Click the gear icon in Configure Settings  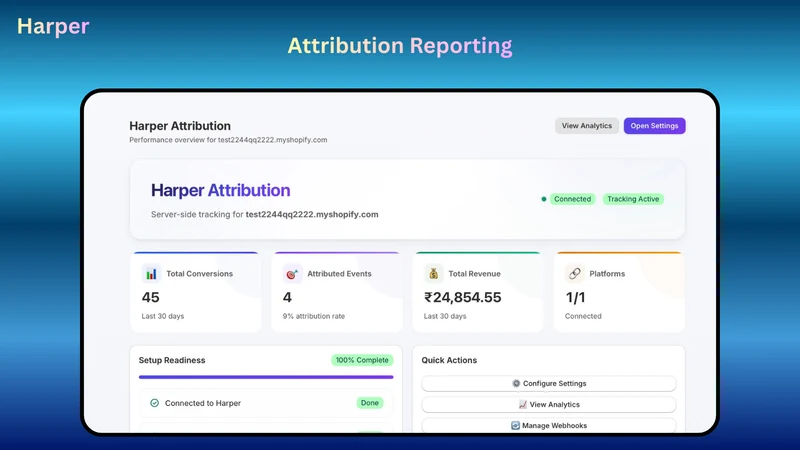516,383
